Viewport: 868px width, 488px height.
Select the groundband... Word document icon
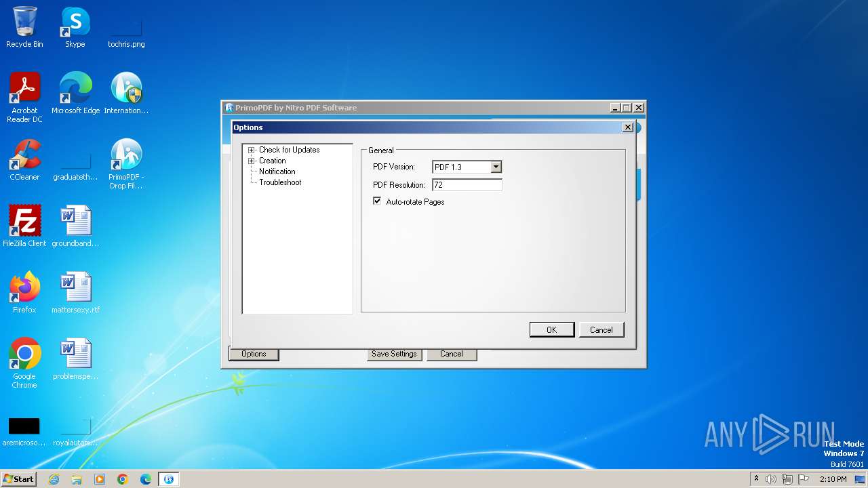tap(75, 226)
